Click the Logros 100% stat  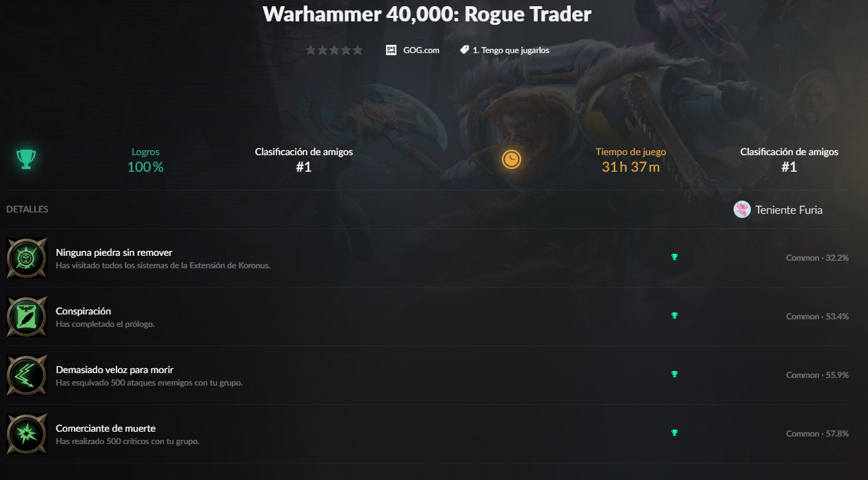[x=145, y=159]
